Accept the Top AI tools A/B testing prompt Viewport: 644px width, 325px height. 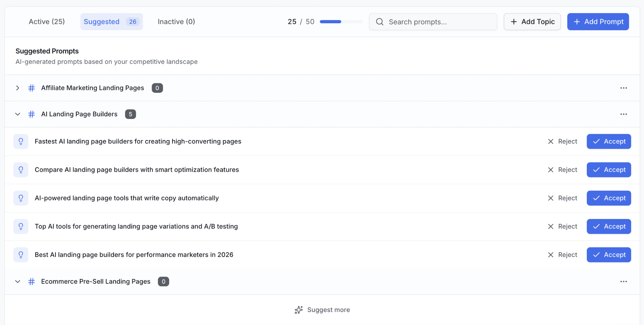point(609,227)
